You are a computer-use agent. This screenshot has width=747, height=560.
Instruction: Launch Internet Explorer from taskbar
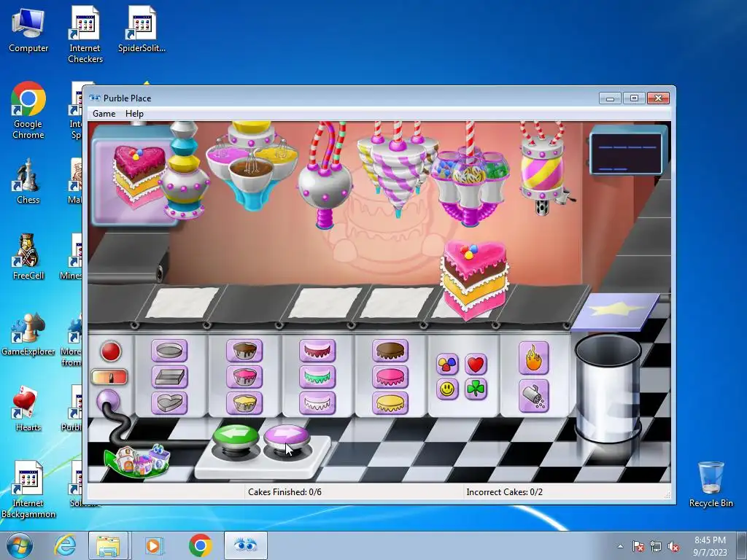(65, 545)
